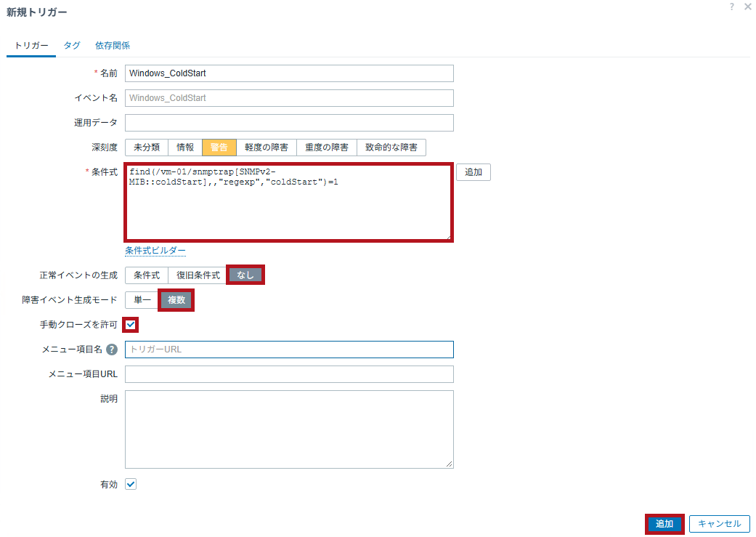Open the 条件式ビルダー link
This screenshot has height=537, width=756.
[x=155, y=251]
